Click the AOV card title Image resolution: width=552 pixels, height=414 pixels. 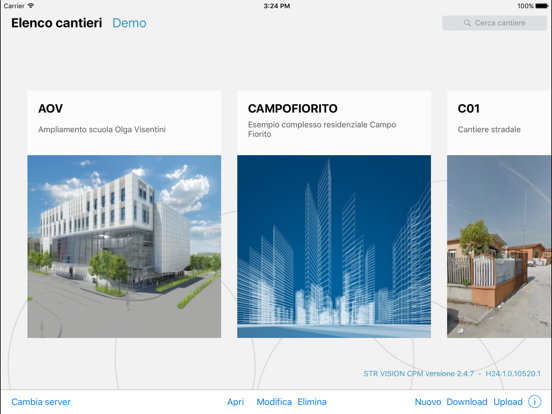pos(50,108)
